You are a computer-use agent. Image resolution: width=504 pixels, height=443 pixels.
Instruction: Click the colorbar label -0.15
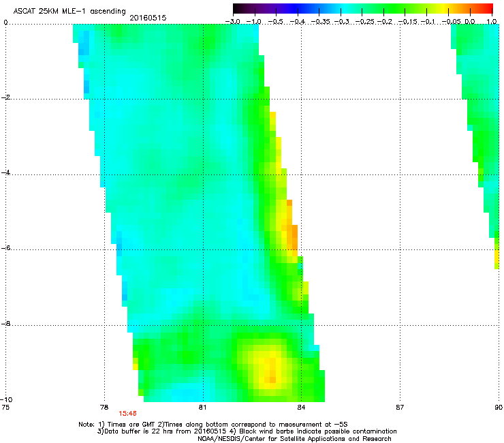407,22
